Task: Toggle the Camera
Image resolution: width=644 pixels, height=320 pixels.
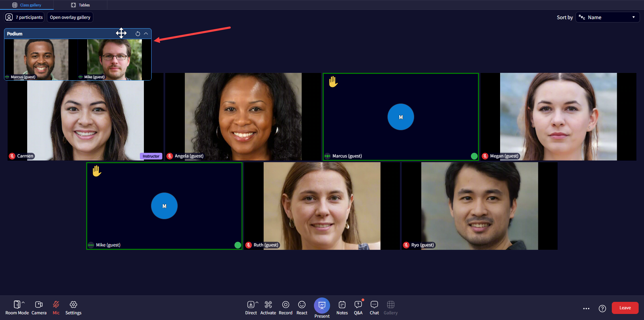Action: coord(39,308)
